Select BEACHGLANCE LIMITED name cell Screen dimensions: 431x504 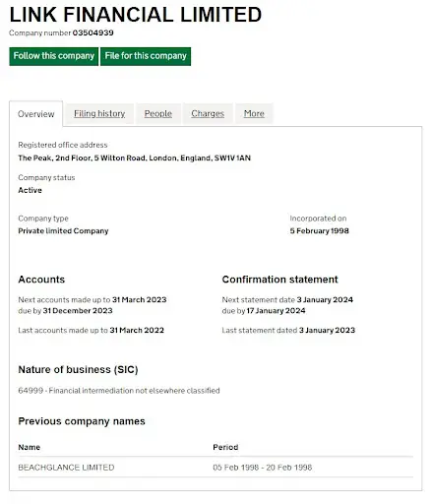[66, 468]
